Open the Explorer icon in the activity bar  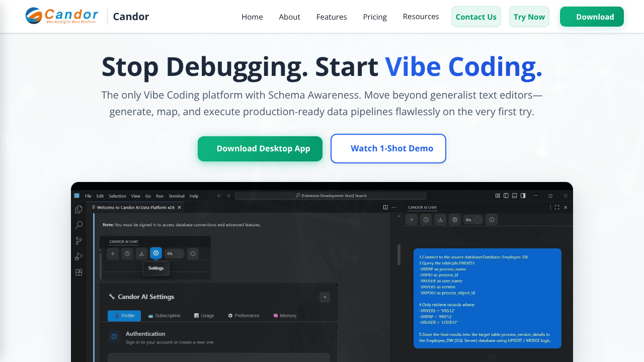coord(79,209)
